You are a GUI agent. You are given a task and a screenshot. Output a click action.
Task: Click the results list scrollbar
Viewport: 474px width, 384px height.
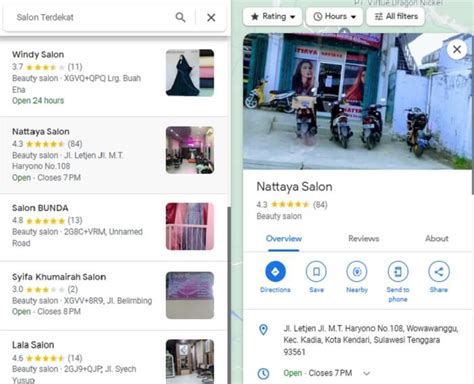[x=229, y=295]
